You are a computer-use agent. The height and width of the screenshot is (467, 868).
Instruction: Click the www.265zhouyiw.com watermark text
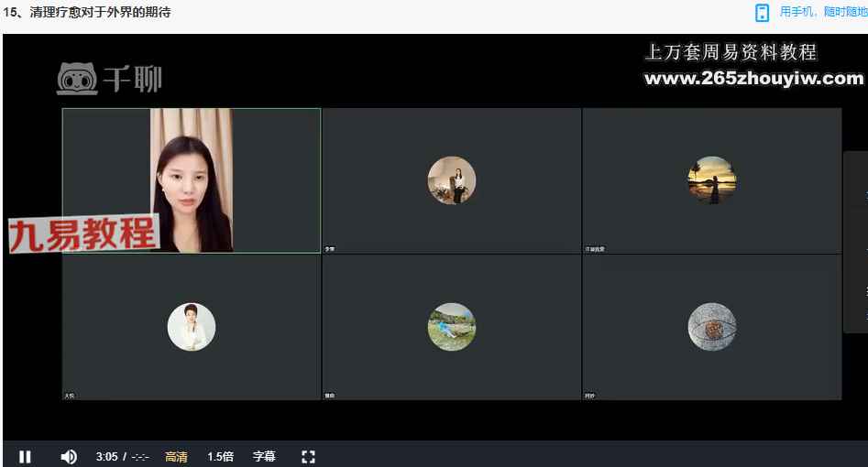[753, 79]
